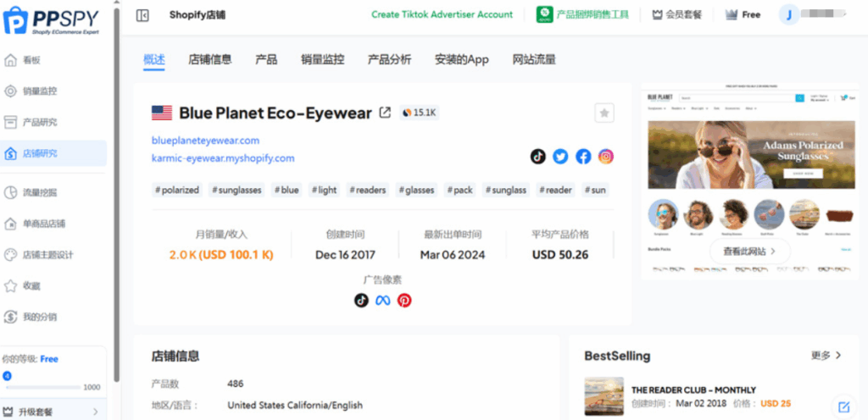Click the PPSPY logo
The height and width of the screenshot is (420, 868).
[51, 21]
